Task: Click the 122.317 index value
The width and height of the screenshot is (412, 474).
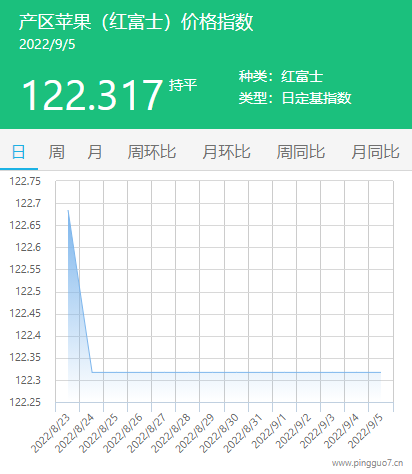Action: (x=92, y=95)
